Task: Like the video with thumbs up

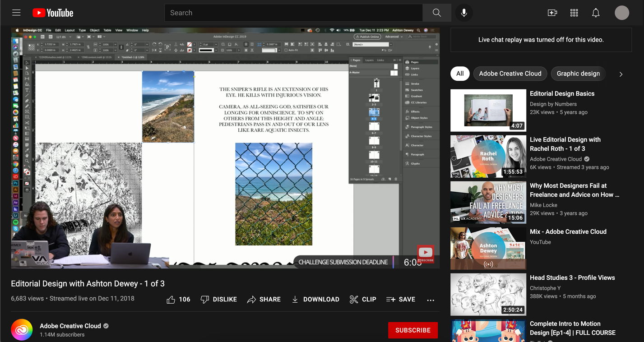Action: coord(178,299)
